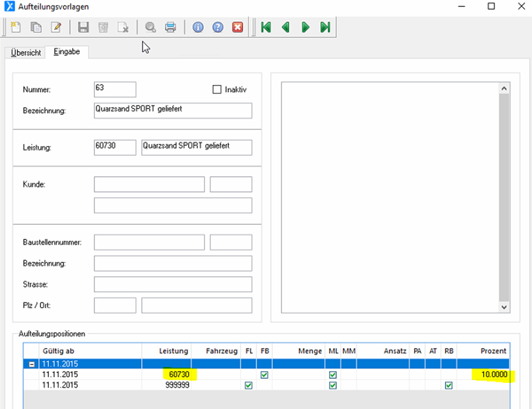
Task: Toggle FB checkbox in the 60730 row
Action: pyautogui.click(x=264, y=375)
